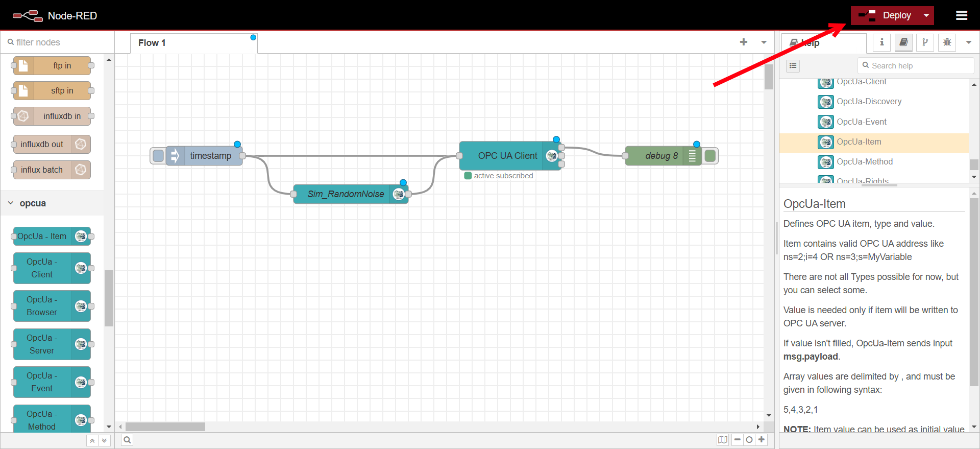The width and height of the screenshot is (980, 449).
Task: Toggle the help topics list button
Action: [x=793, y=66]
